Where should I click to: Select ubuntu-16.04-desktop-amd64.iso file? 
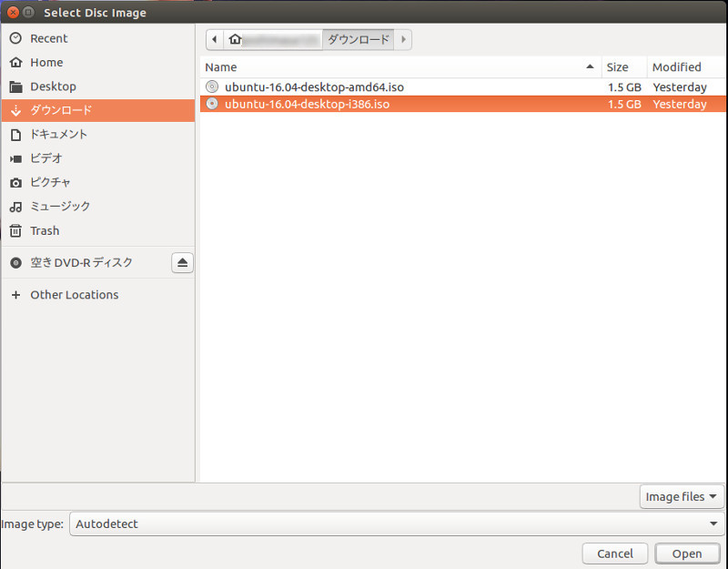[463, 87]
